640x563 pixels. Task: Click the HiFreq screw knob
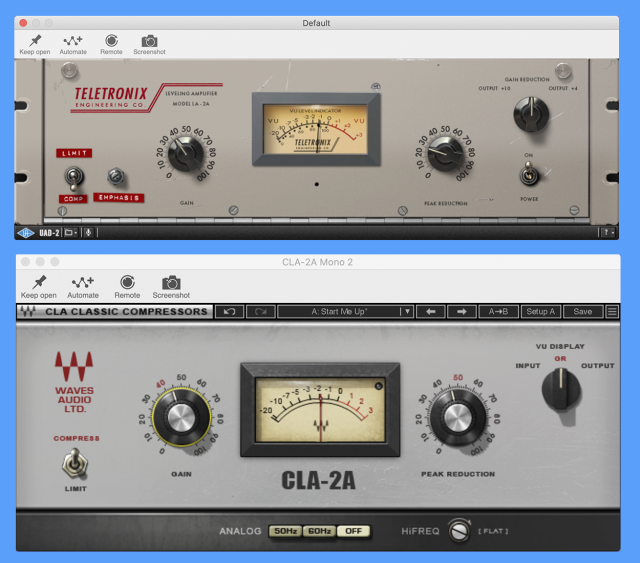(x=459, y=531)
